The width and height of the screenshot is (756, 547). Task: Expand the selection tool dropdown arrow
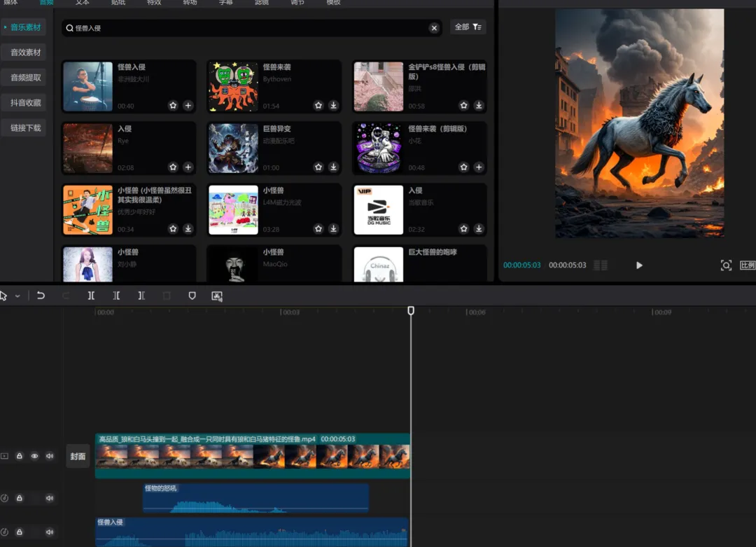click(17, 296)
